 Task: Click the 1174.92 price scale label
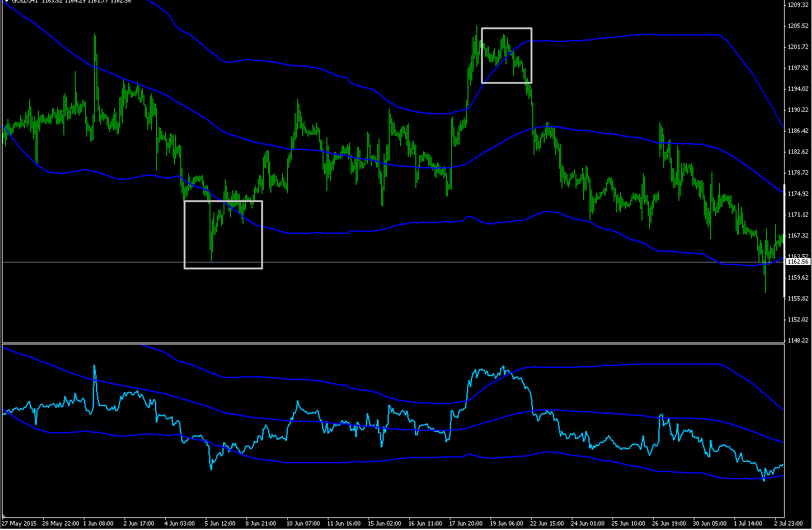[x=797, y=194]
